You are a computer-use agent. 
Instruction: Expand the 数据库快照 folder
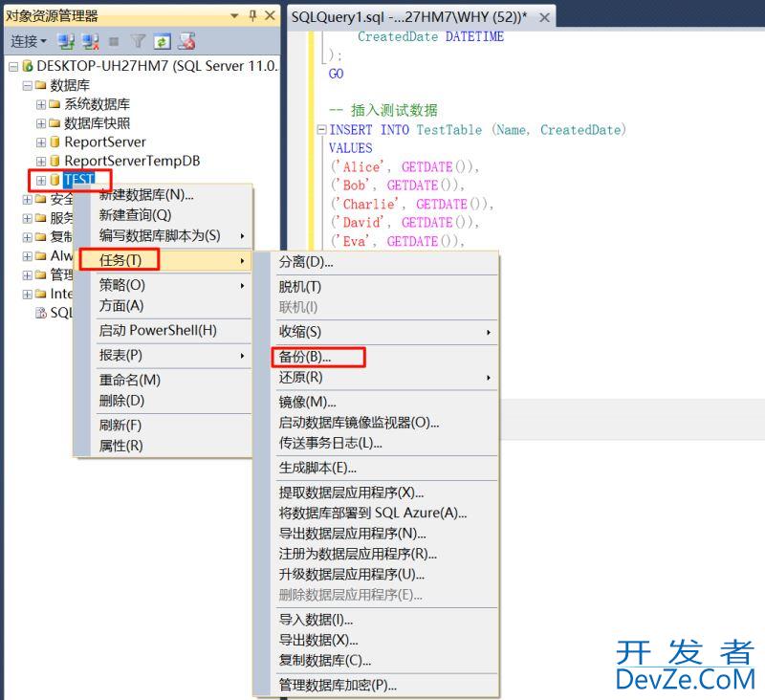41,124
